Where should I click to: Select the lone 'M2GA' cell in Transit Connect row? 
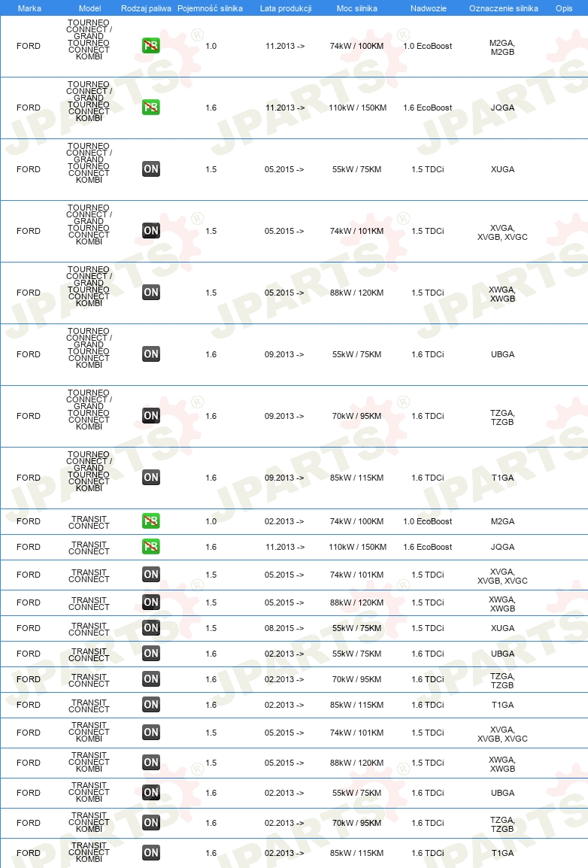pos(502,521)
